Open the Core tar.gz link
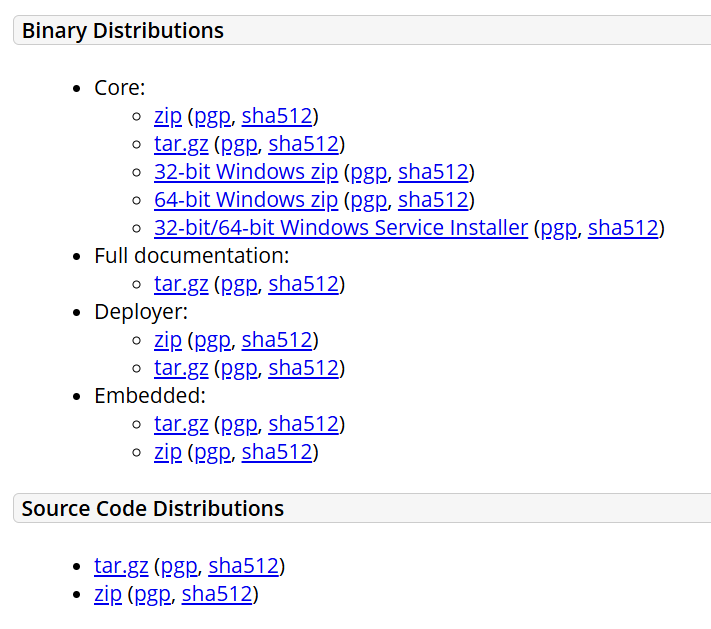Viewport: 711px width, 629px height. point(181,144)
